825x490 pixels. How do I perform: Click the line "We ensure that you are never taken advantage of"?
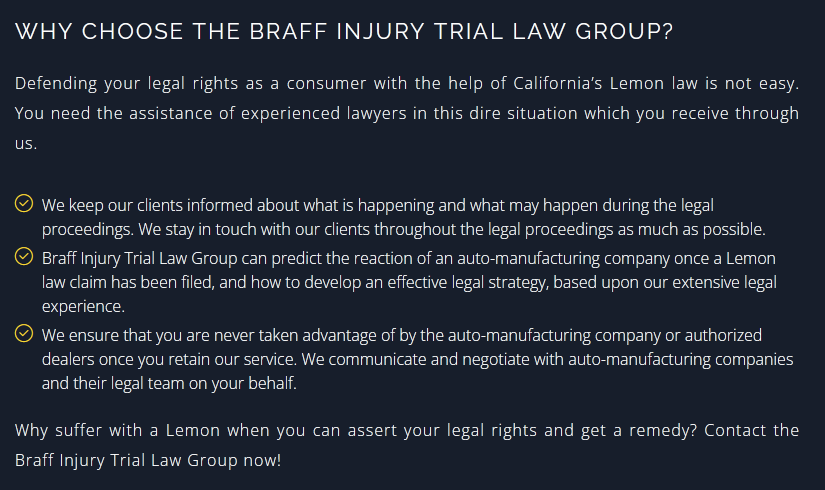(402, 335)
